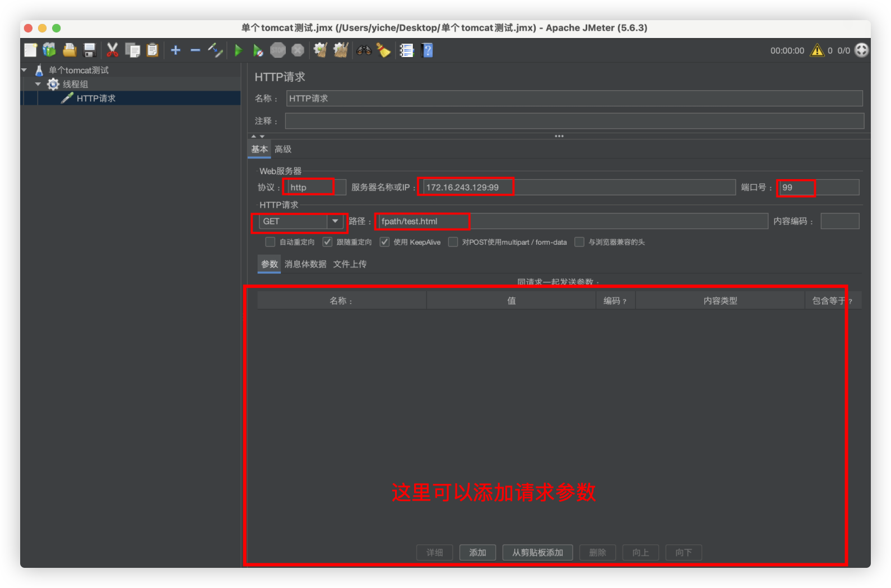Select the HTTP请求 sampler in tree
Image resolution: width=891 pixels, height=588 pixels.
point(96,98)
